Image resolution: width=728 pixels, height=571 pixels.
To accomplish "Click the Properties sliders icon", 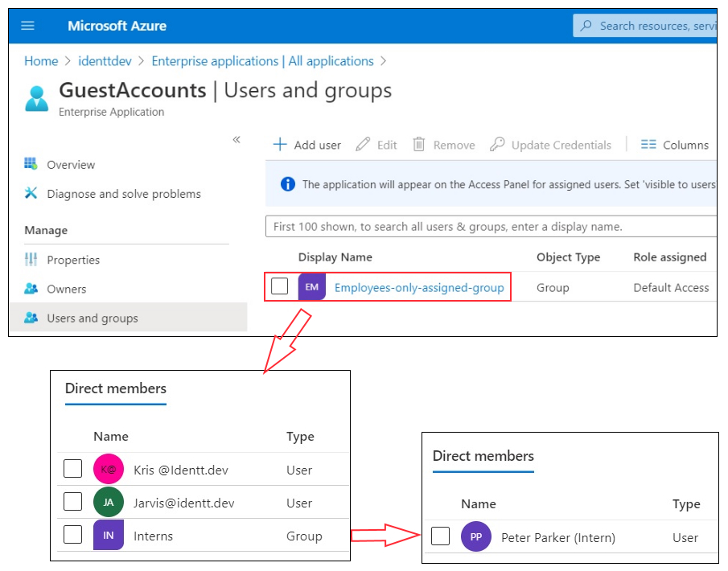I will pos(31,260).
